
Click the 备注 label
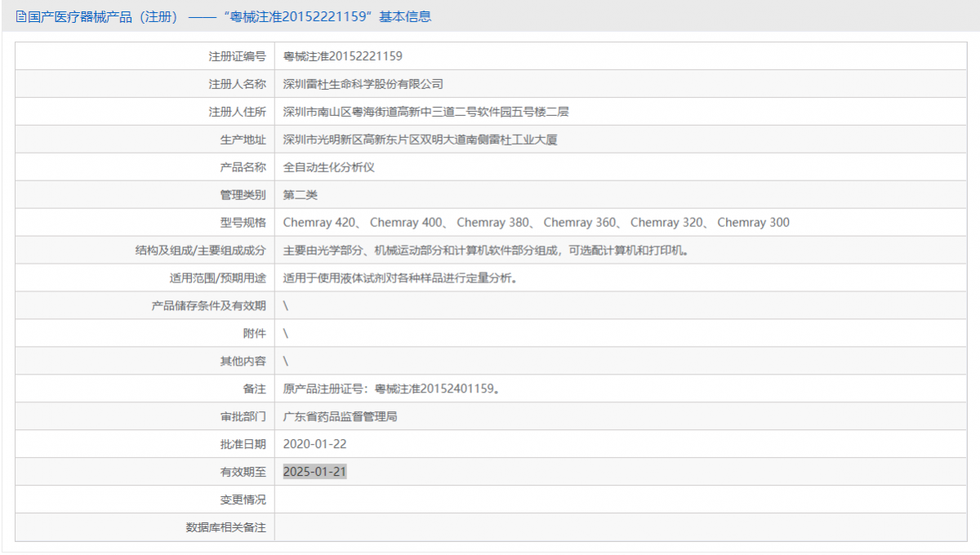[x=255, y=388]
